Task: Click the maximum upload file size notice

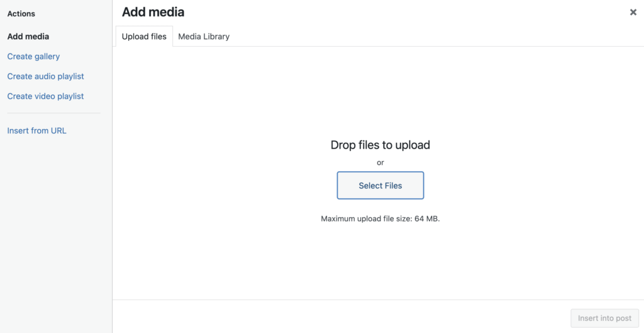Action: click(380, 219)
